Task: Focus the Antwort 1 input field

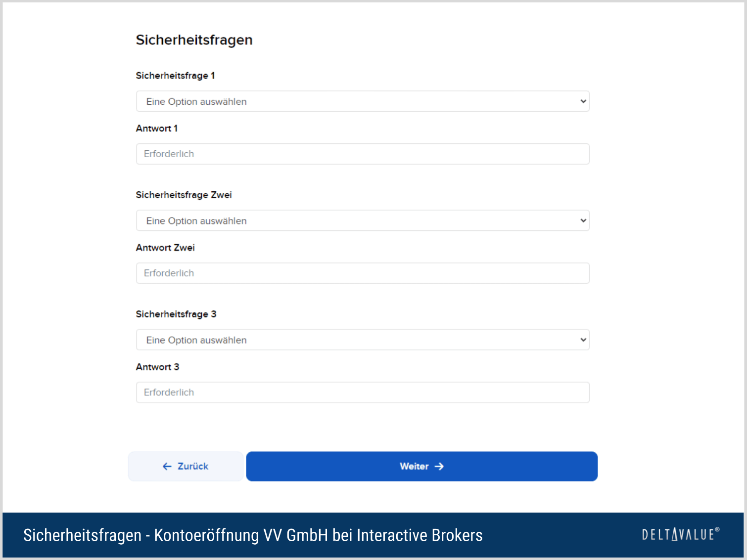Action: pos(363,154)
